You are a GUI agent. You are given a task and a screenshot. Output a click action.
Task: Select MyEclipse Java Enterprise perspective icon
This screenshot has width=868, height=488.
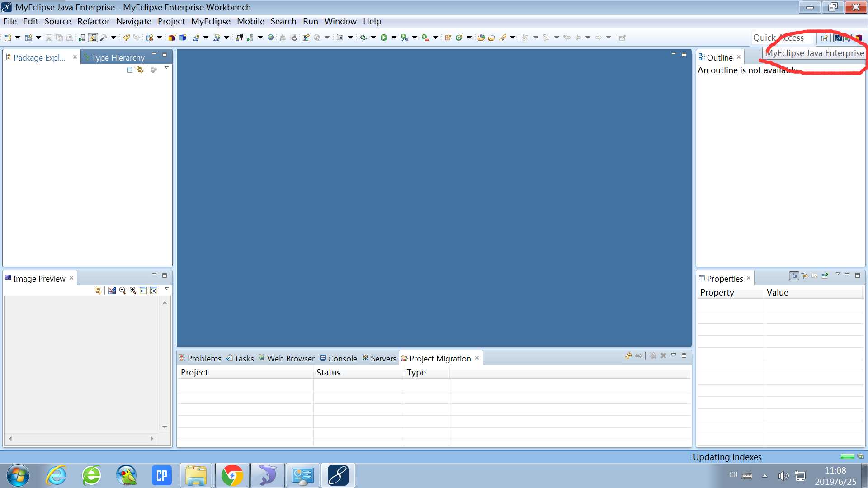coord(838,38)
